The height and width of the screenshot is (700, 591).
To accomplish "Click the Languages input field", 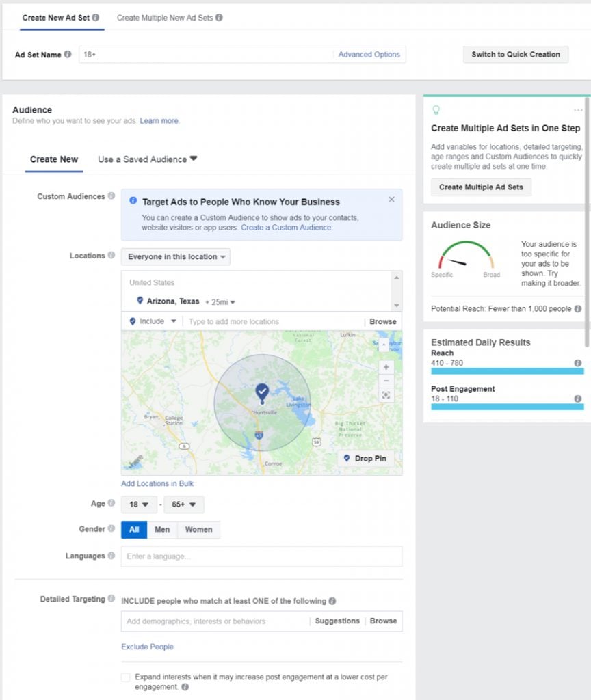I will click(261, 556).
